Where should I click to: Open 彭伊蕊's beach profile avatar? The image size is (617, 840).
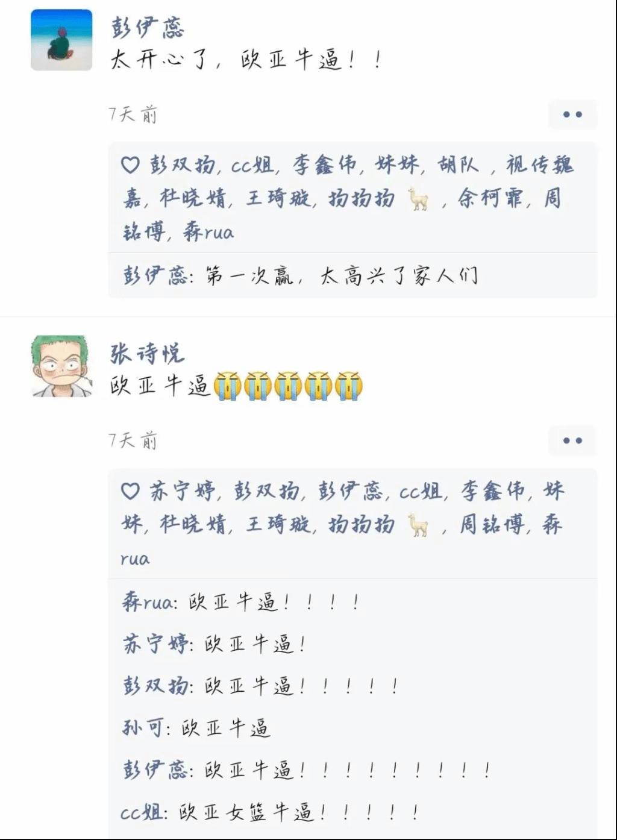(x=61, y=40)
